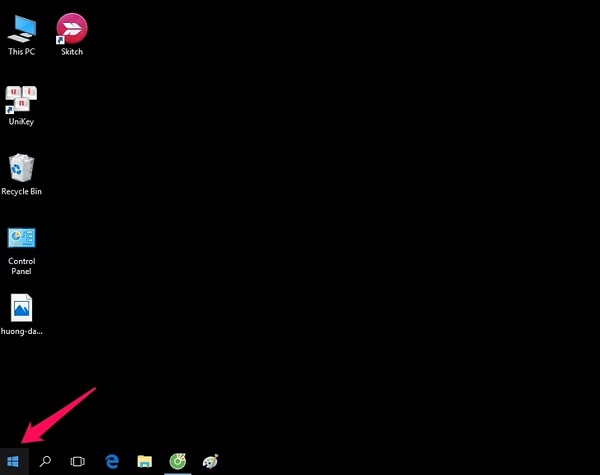Click the "This PC" text label

click(22, 52)
